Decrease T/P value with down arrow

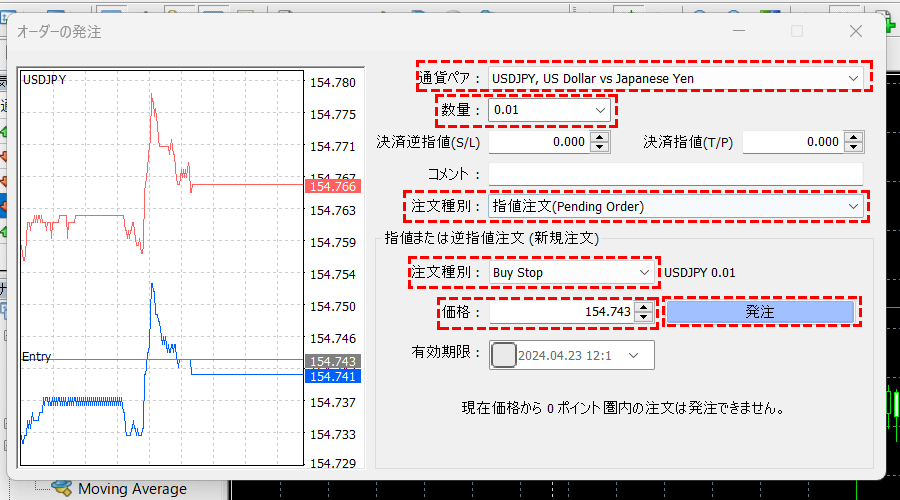(x=854, y=147)
